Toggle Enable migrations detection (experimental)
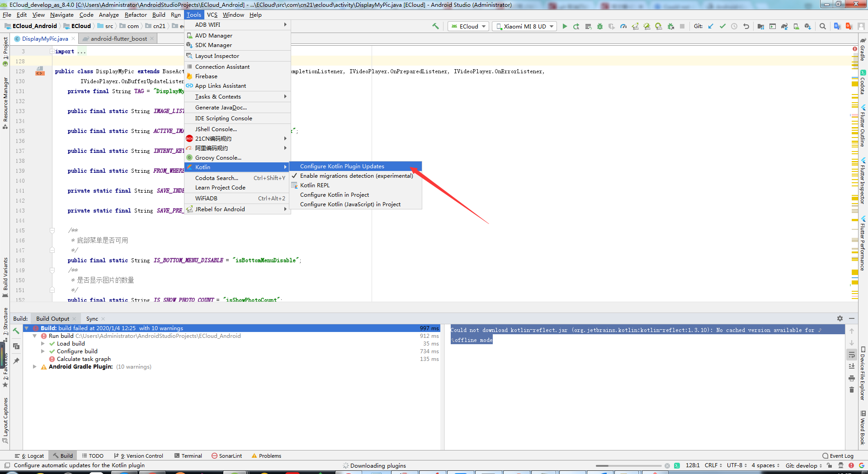 [356, 176]
